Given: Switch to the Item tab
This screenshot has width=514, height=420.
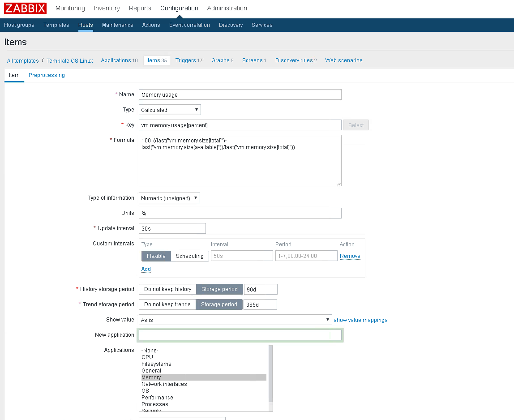Looking at the screenshot, I should pyautogui.click(x=14, y=75).
